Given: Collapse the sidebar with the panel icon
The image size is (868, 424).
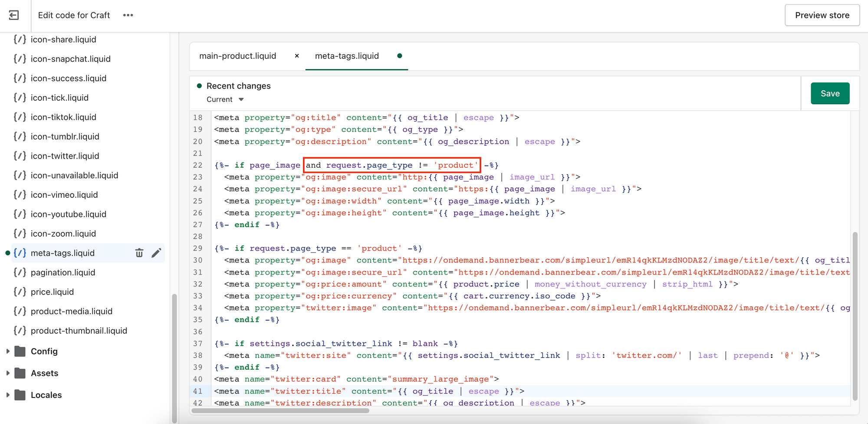Looking at the screenshot, I should click(14, 15).
